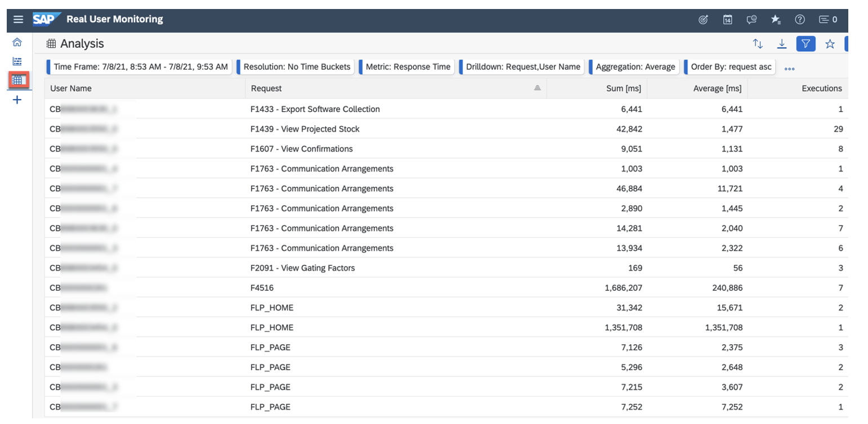Click the 2,648 average value
The image size is (868, 424).
pos(732,367)
